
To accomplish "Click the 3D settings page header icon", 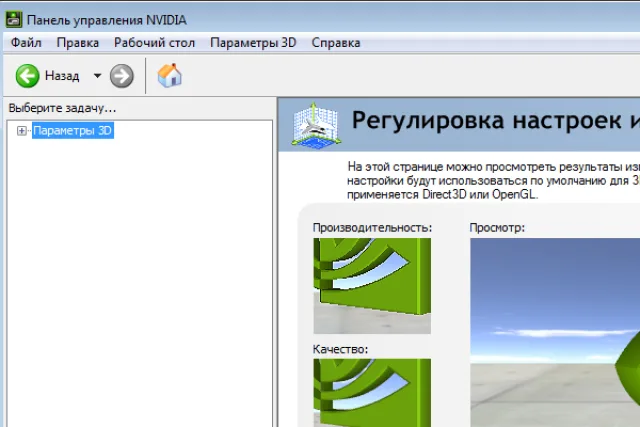I will (316, 125).
